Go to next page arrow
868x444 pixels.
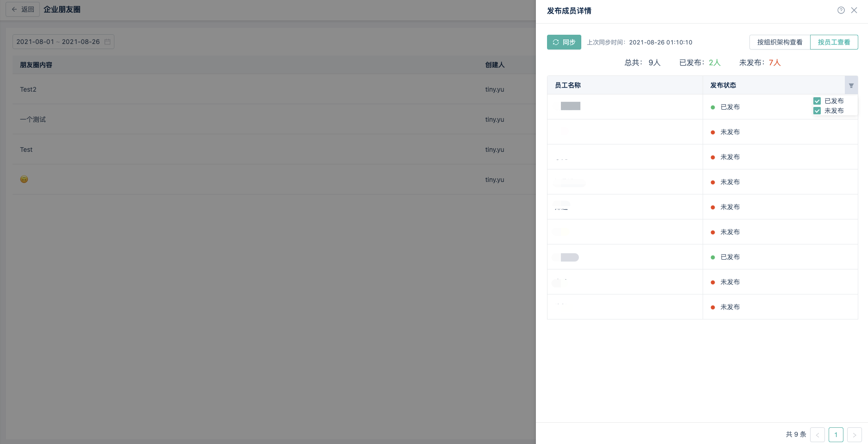pos(855,435)
